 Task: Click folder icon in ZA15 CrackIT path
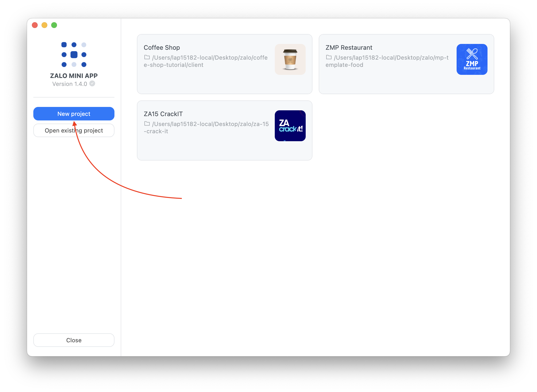tap(147, 124)
